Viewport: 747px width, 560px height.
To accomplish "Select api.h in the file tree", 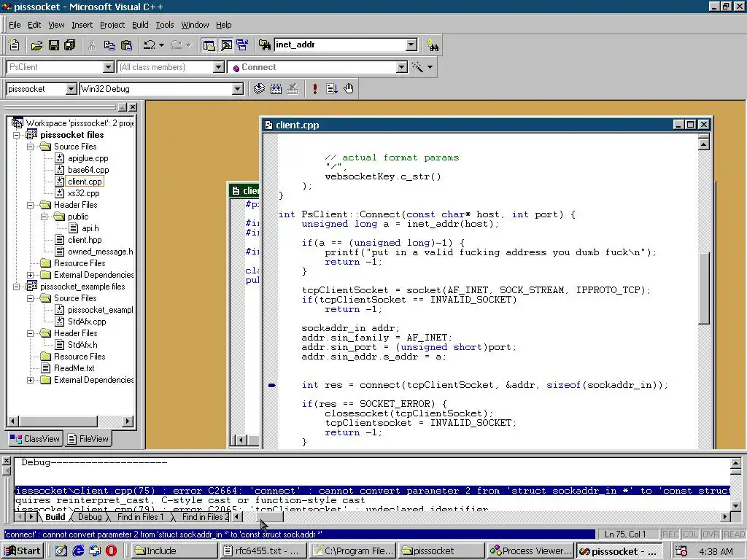I will click(x=90, y=228).
